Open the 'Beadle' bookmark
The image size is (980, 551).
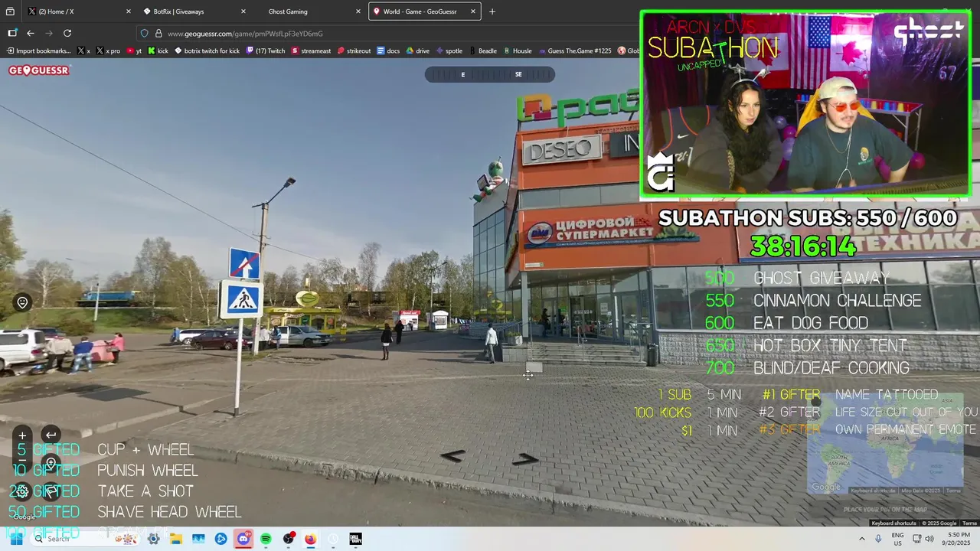[482, 51]
